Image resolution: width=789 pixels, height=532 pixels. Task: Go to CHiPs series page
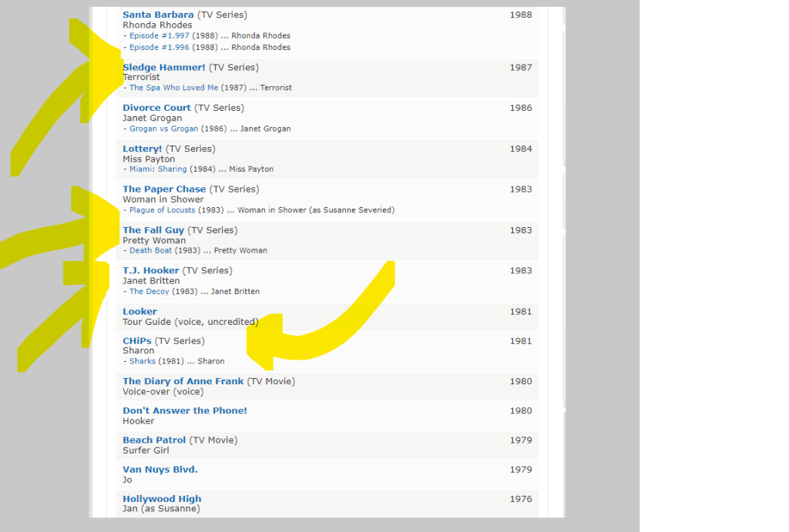pos(137,341)
